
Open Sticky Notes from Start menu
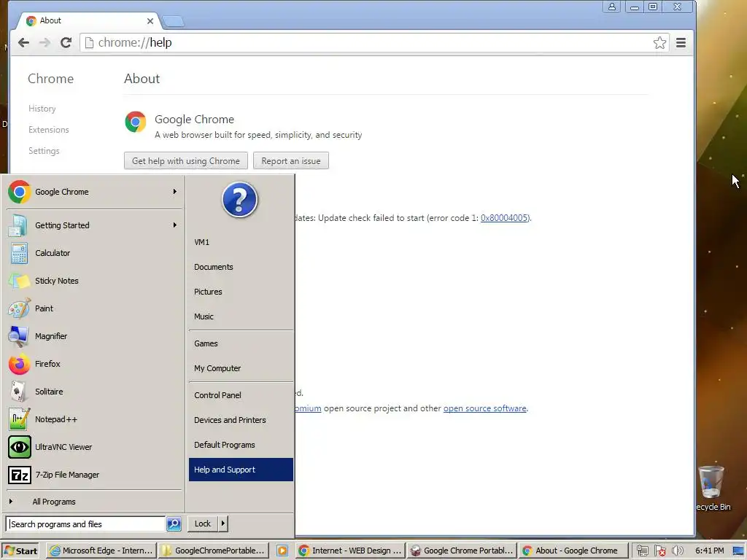point(93,281)
